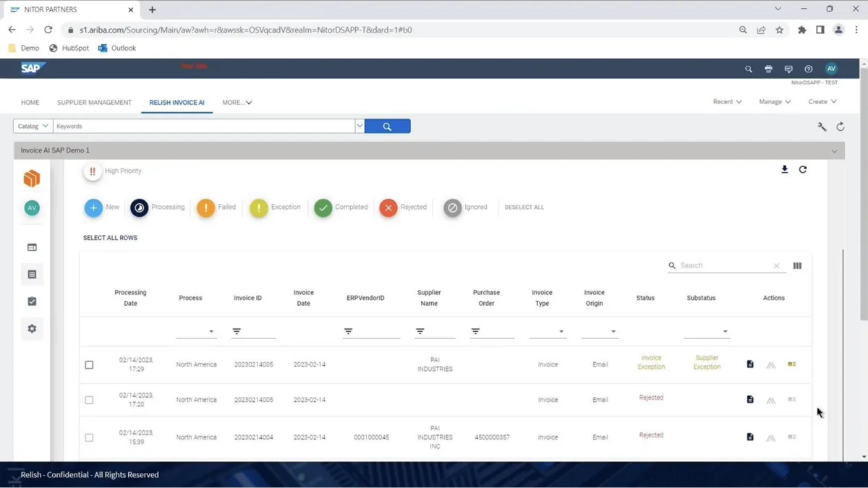Click the print icon in SAP header

point(768,69)
